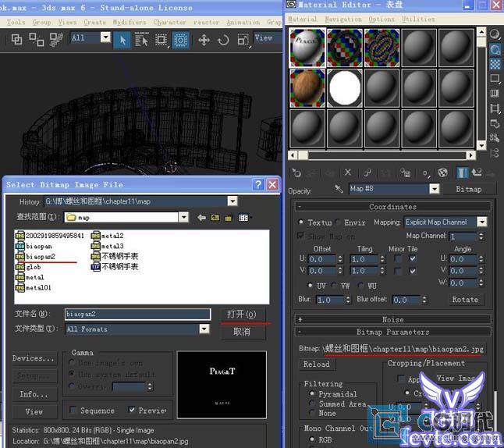Click help question mark in bitmap dialog
504x448 pixels.
click(257, 185)
